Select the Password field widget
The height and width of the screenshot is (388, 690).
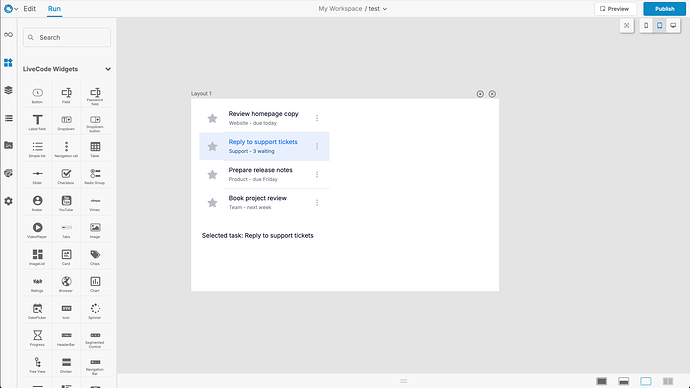coord(95,95)
